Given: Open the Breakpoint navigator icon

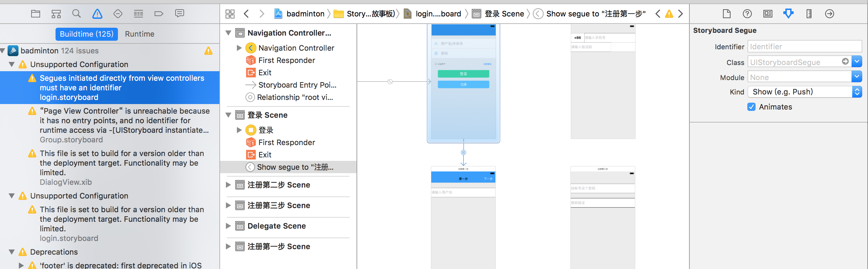Looking at the screenshot, I should pos(159,14).
